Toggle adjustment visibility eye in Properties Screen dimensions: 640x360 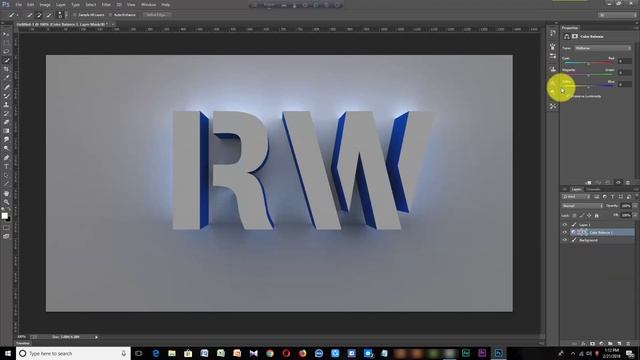click(618, 182)
